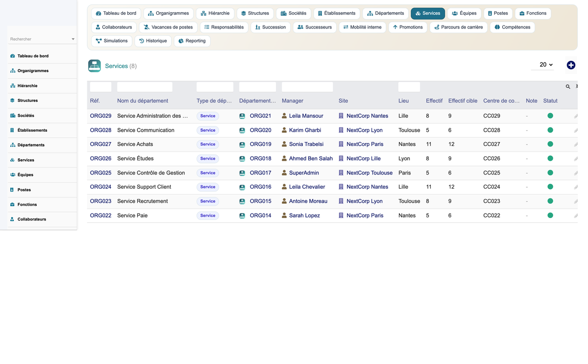
Task: Click edit pencil icon in ORG026 row
Action: (x=576, y=159)
